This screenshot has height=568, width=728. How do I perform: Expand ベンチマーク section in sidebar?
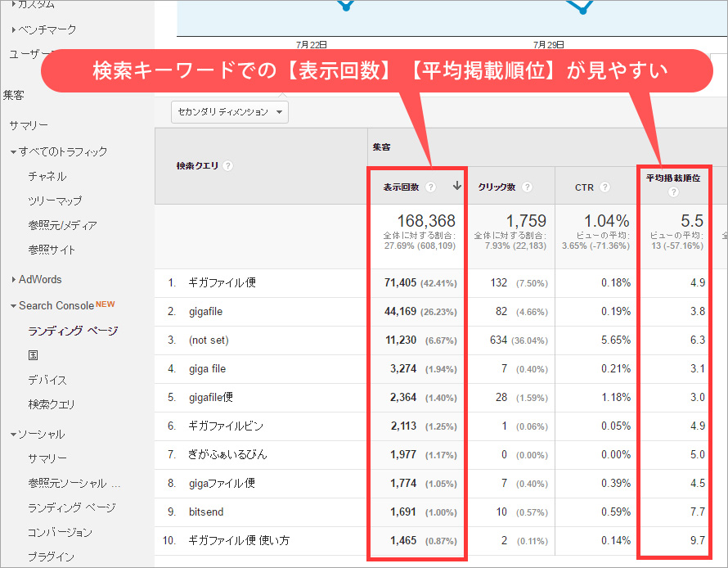click(13, 29)
